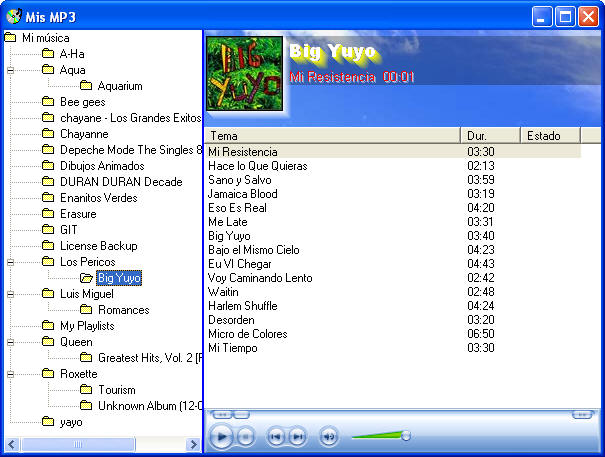Select the 'Waitin' track
Screen dimensions: 605x457
click(x=223, y=292)
